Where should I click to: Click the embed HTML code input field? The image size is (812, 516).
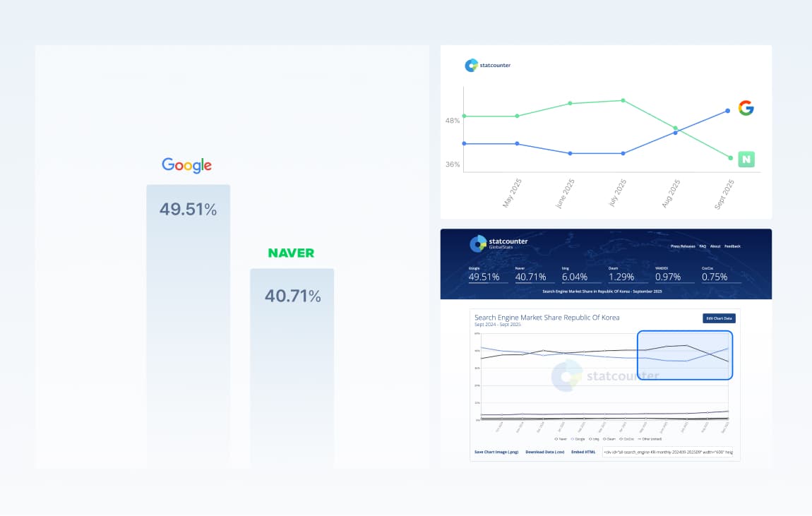tap(667, 452)
